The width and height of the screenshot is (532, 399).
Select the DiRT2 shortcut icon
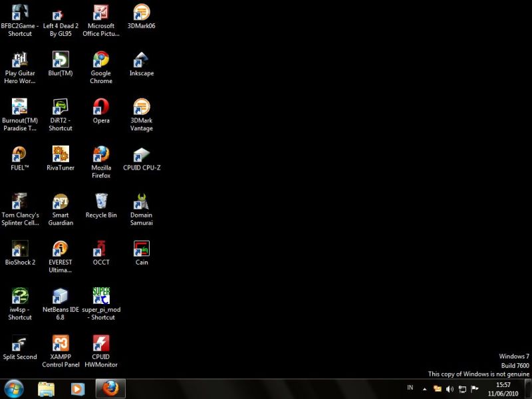click(x=61, y=106)
